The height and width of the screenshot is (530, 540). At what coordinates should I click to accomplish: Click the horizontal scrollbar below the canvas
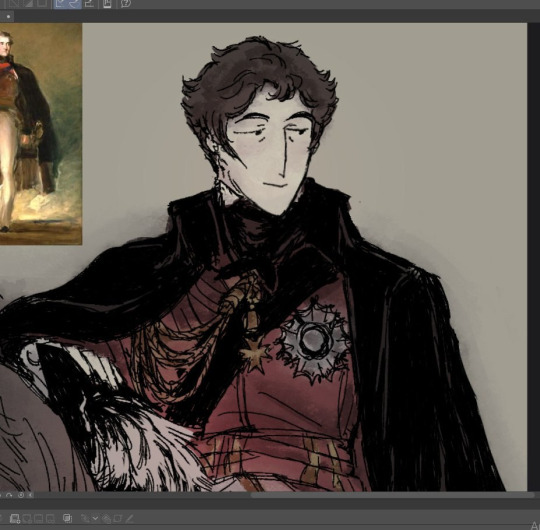(x=393, y=495)
